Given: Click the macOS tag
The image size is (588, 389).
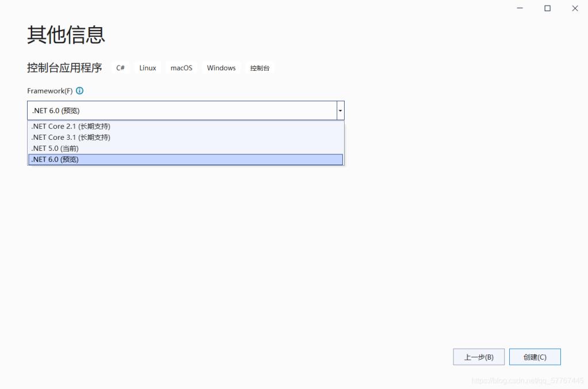Looking at the screenshot, I should tap(181, 68).
